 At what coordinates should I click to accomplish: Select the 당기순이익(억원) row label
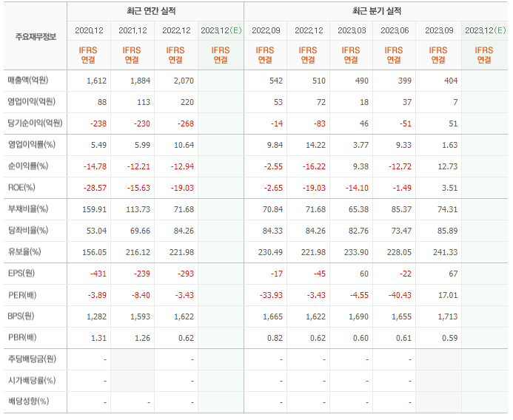point(35,123)
